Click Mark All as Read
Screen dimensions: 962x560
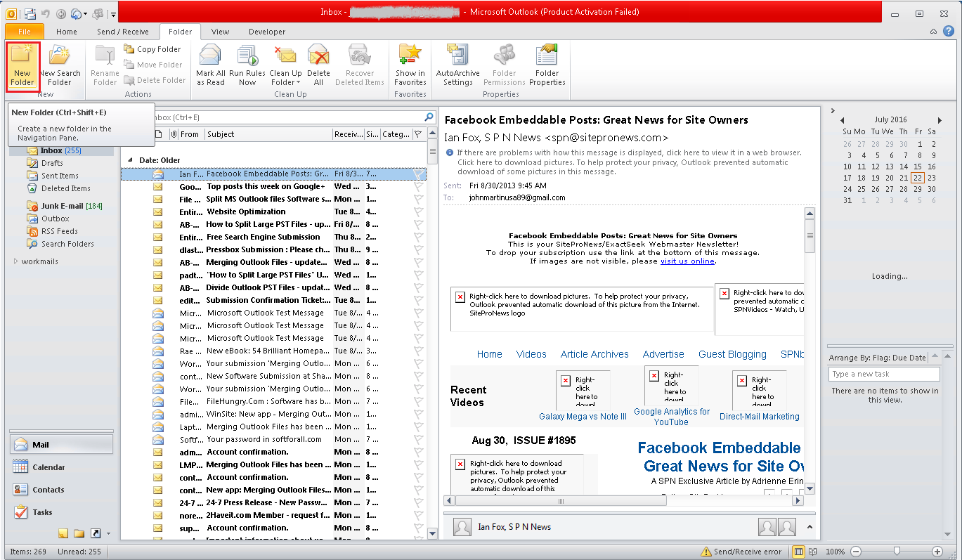(210, 66)
